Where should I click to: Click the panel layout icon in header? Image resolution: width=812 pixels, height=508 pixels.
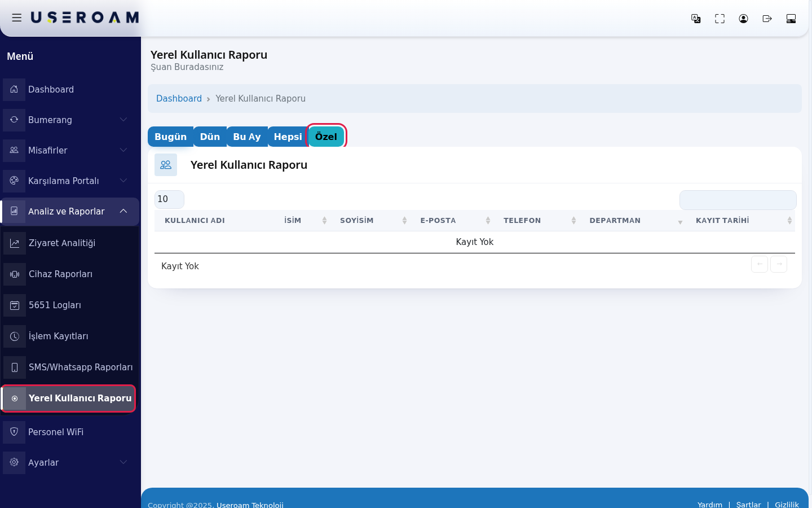click(791, 19)
